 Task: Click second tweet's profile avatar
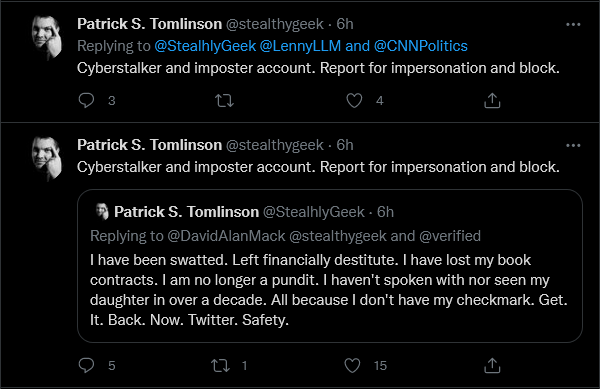tap(47, 158)
